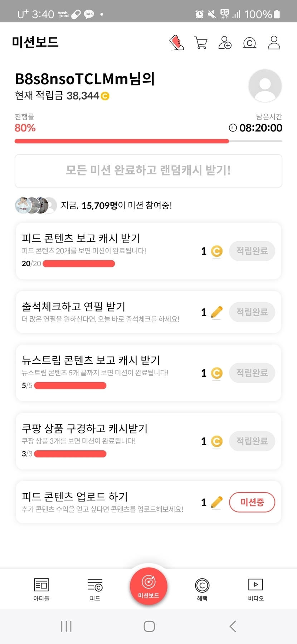Tap the Android recent apps button
The height and width of the screenshot is (644, 297).
(x=66, y=626)
